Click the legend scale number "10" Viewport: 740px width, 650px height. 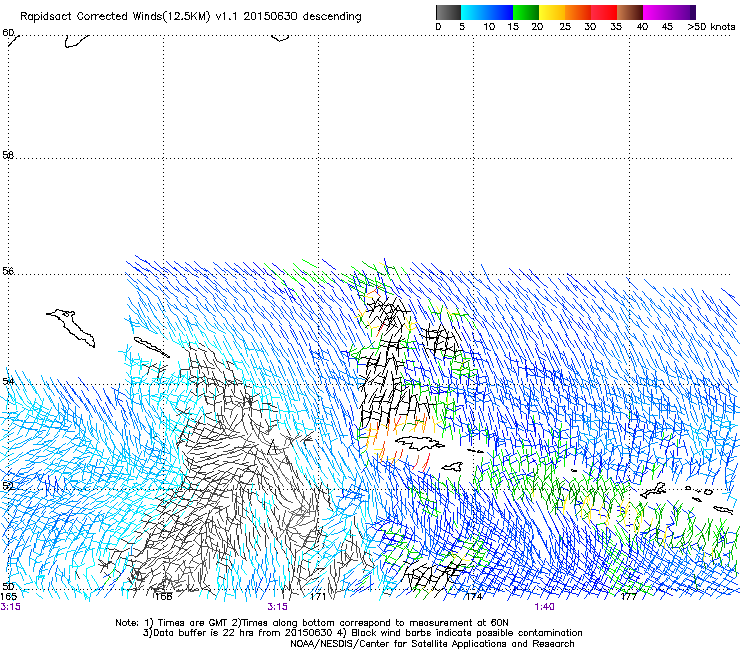coord(489,27)
